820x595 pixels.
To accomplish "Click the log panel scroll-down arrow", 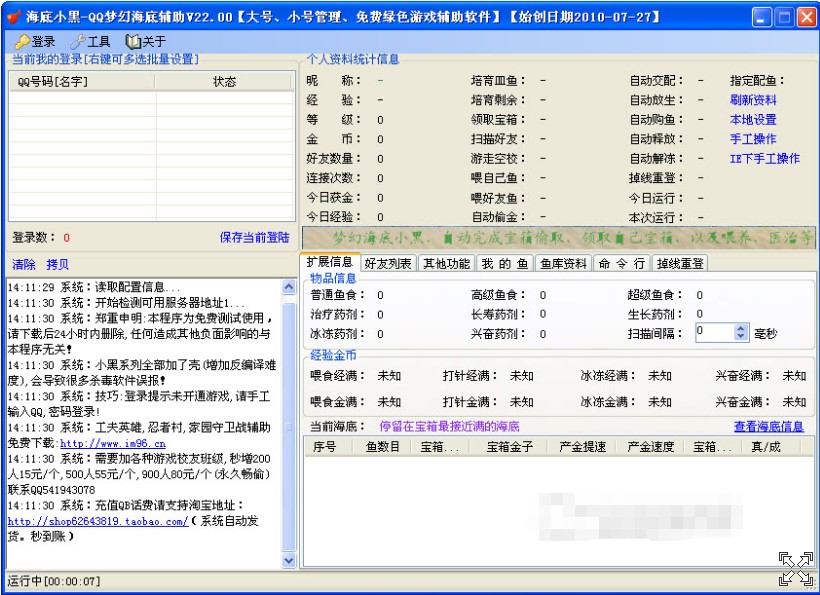I will pos(289,561).
